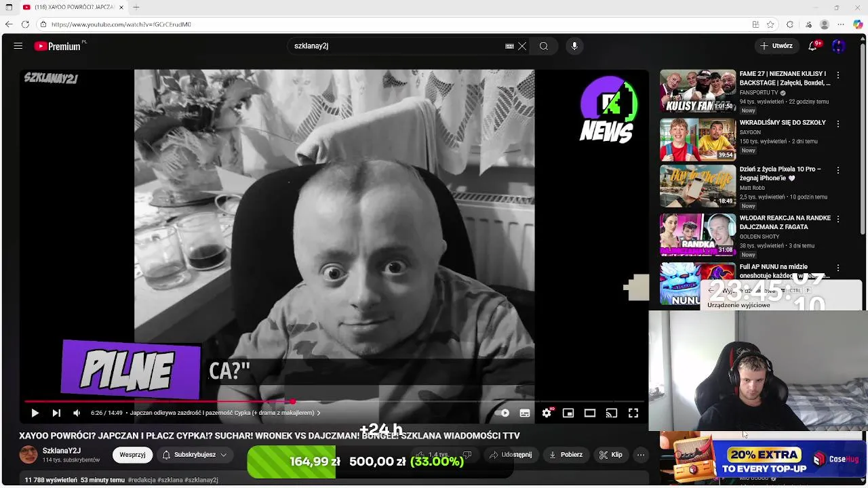Open SzklanaY2J channel avatar
Viewport: 868px width, 488px height.
pos(28,455)
